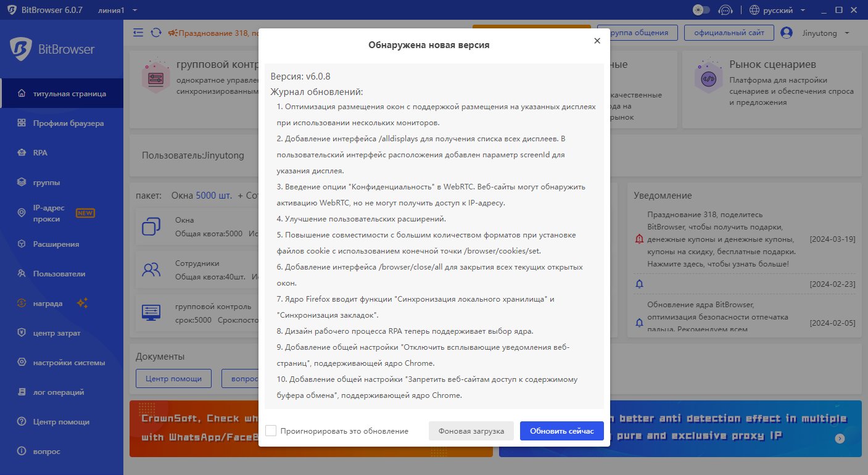Screen dimensions: 868x475
Task: Open 'Профили браузера' in sidebar
Action: coord(62,123)
